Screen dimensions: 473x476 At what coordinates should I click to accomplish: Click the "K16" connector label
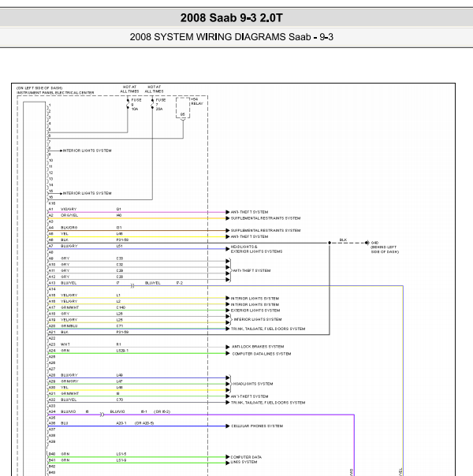click(x=52, y=203)
